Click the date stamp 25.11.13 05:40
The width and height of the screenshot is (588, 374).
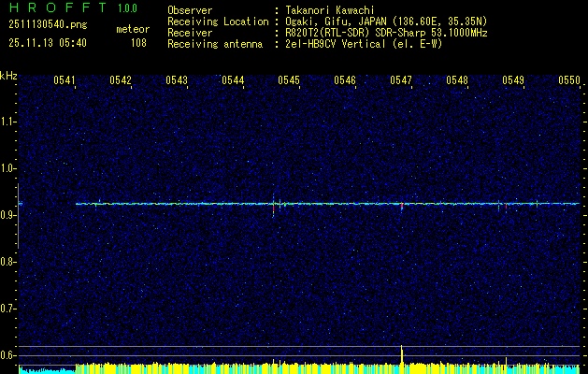pos(47,42)
